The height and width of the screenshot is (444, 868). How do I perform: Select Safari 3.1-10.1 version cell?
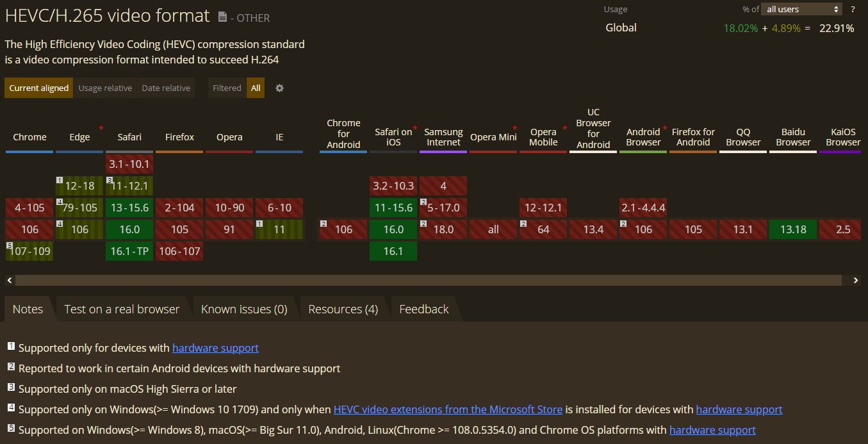point(129,164)
